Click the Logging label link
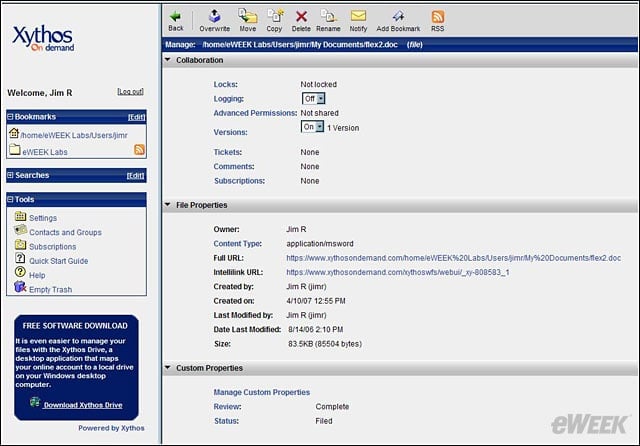640x446 pixels. (x=229, y=99)
